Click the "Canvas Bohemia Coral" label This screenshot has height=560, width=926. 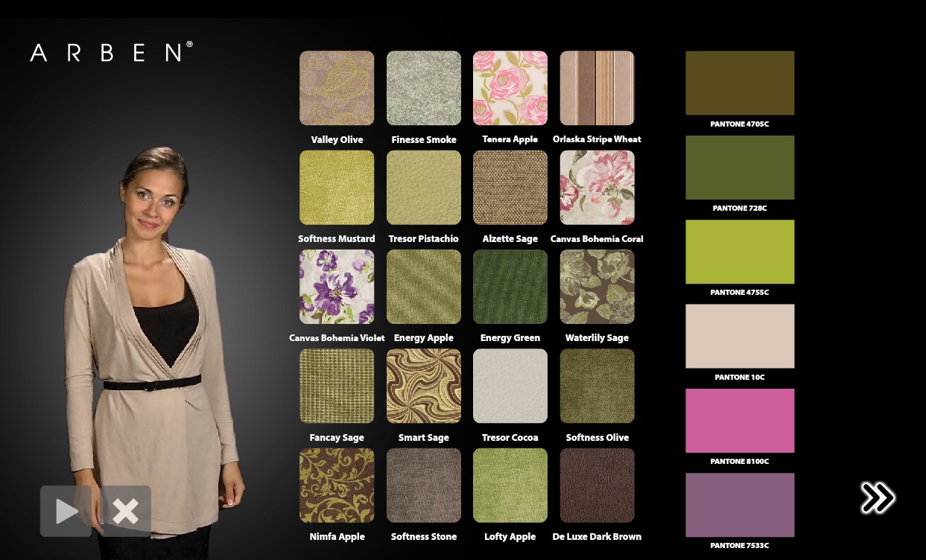[597, 239]
